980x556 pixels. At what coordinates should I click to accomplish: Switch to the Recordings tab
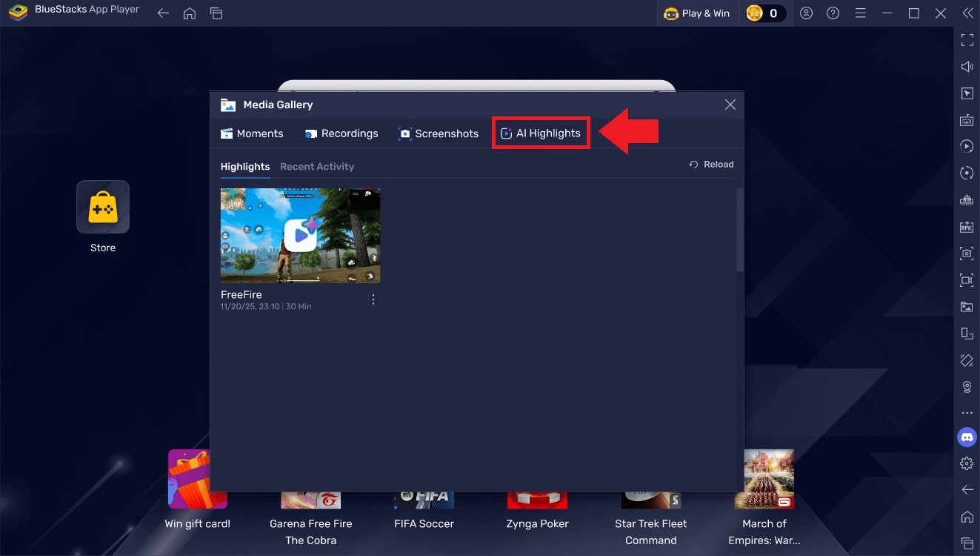point(341,133)
